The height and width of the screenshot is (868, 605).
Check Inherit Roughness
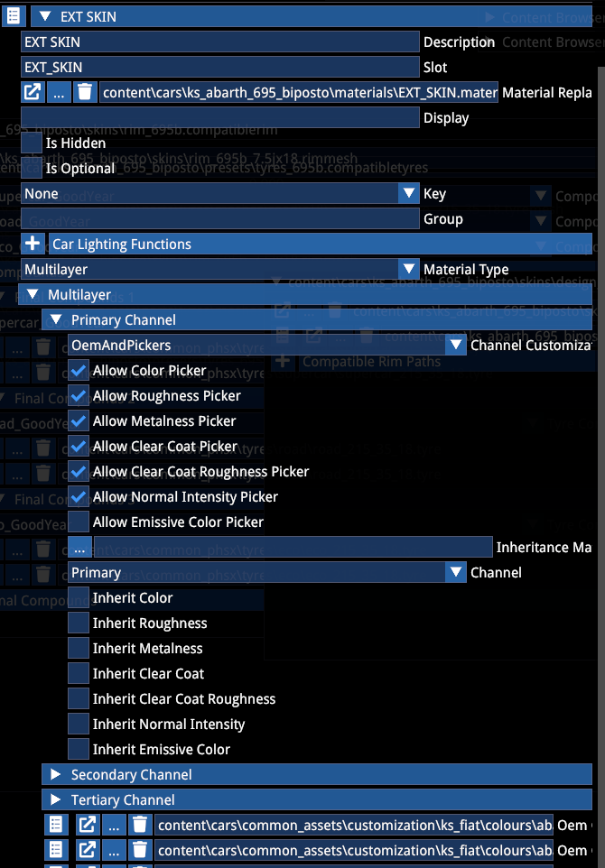79,623
